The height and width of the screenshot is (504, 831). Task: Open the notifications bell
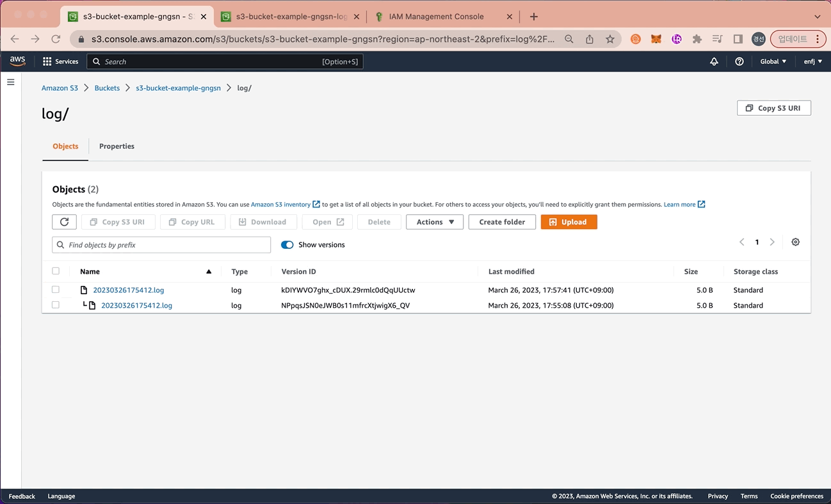coord(714,61)
